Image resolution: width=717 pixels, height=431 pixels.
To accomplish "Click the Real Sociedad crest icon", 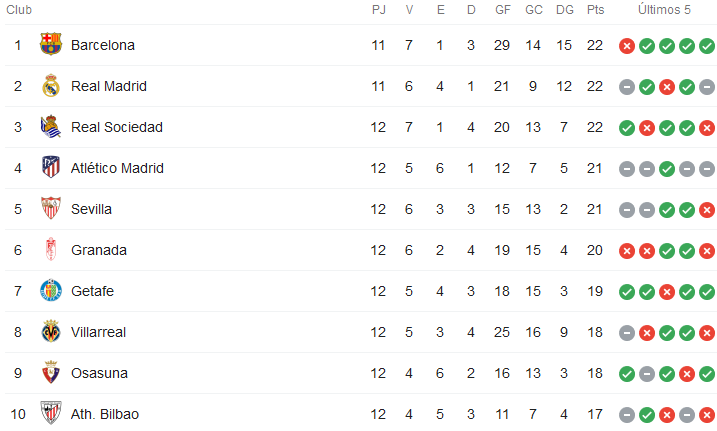I will 51,127.
